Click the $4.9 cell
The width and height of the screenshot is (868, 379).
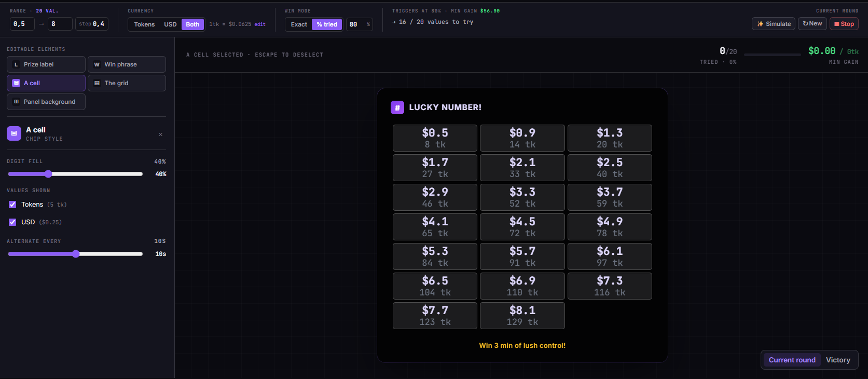(x=610, y=227)
